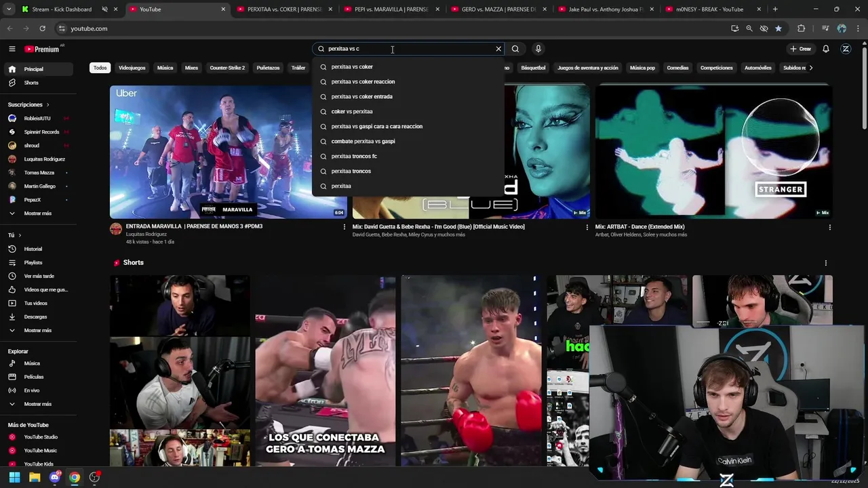Open Tus videos
The height and width of the screenshot is (488, 868).
click(x=38, y=303)
